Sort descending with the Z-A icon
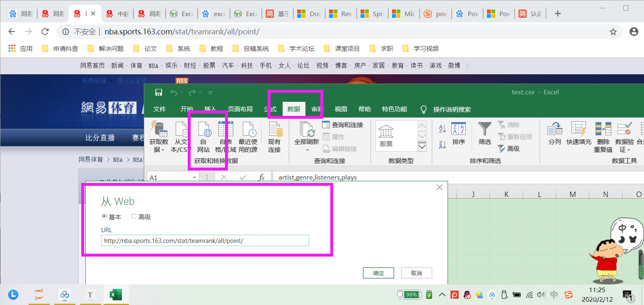 point(442,144)
